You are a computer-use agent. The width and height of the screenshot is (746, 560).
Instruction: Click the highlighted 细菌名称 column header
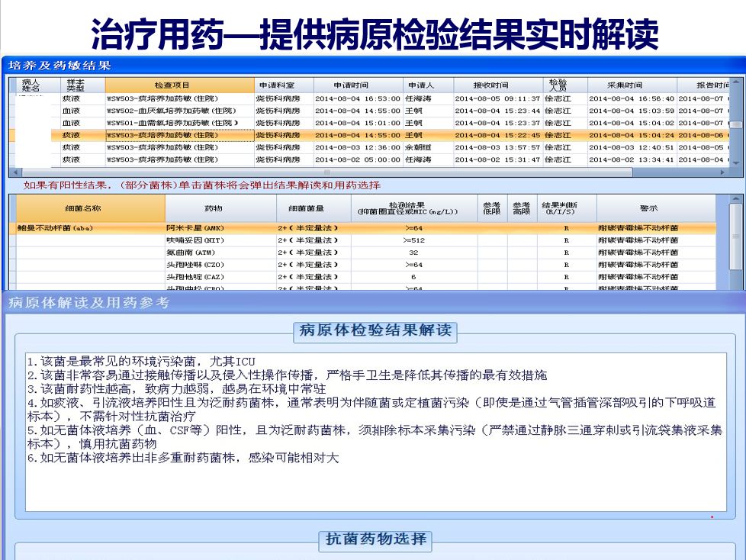click(x=91, y=208)
